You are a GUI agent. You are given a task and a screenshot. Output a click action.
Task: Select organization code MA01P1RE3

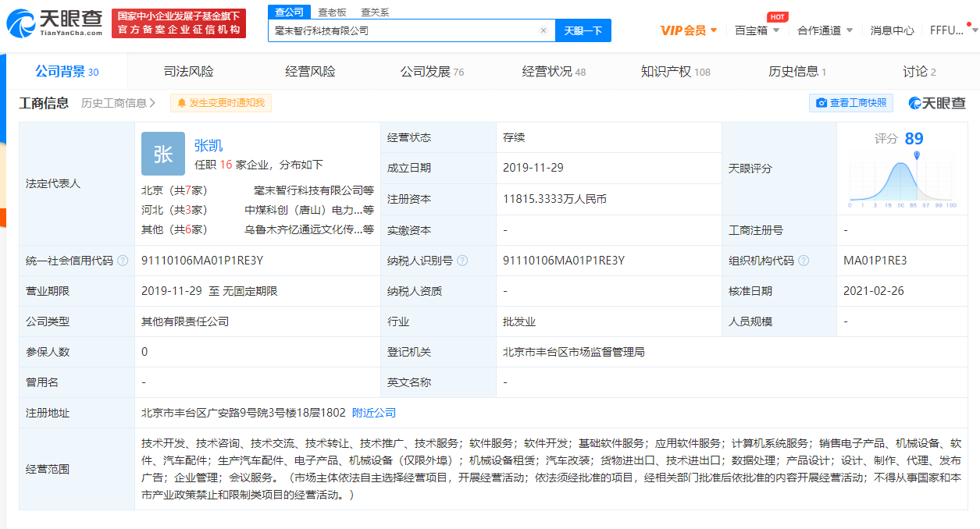pos(875,261)
